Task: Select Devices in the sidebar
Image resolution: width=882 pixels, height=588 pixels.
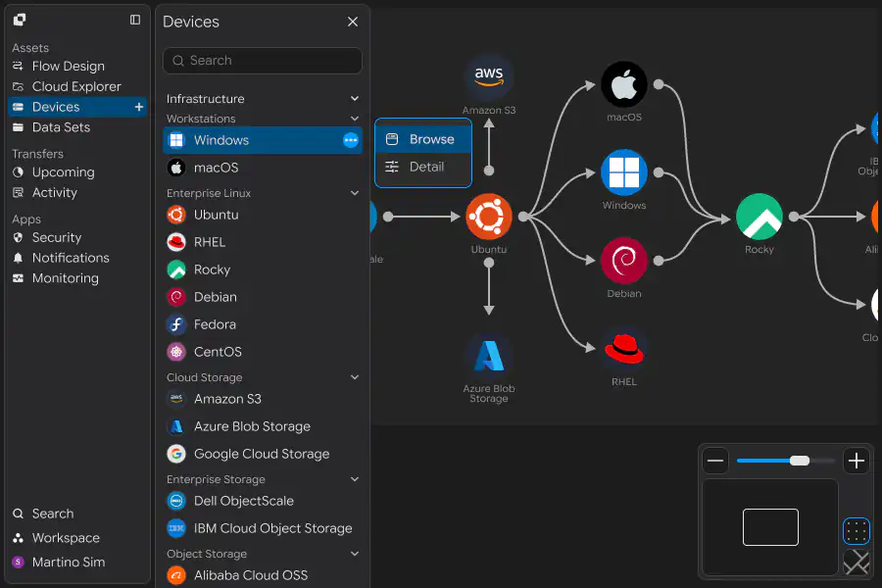Action: pos(77,107)
